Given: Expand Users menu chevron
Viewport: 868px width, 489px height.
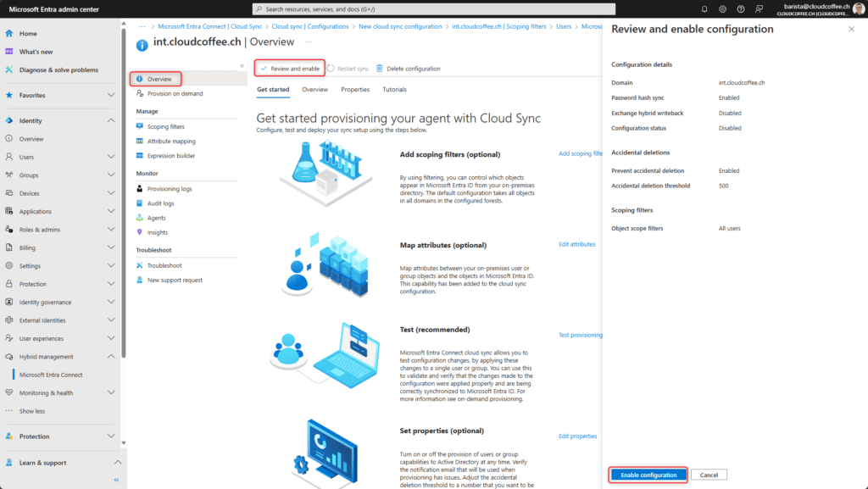Looking at the screenshot, I should tap(111, 157).
